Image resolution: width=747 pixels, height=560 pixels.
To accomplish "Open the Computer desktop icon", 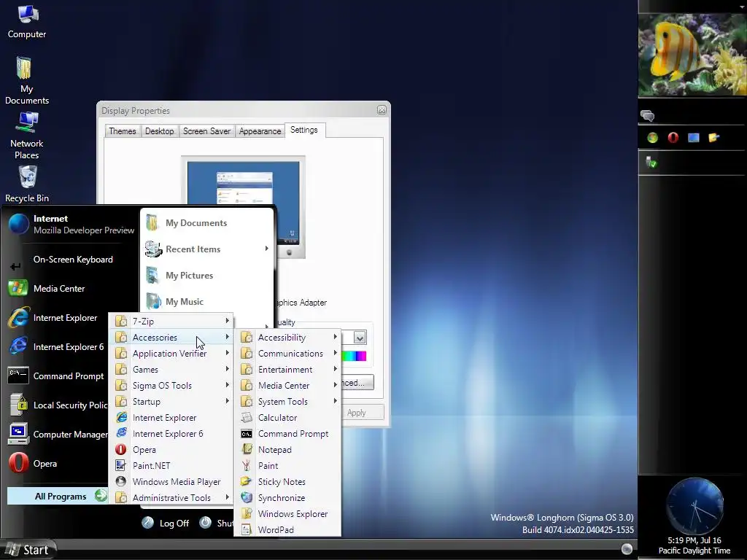I will pos(27,22).
